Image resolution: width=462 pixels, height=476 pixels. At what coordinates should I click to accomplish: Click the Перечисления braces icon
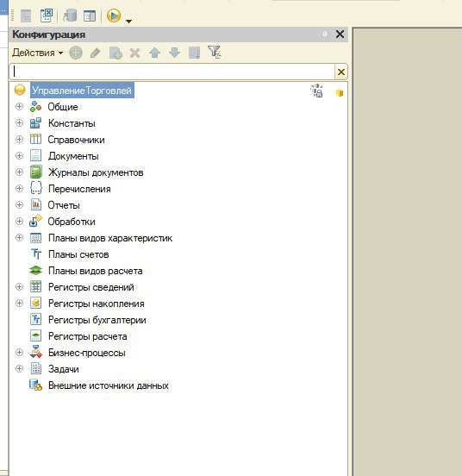36,188
